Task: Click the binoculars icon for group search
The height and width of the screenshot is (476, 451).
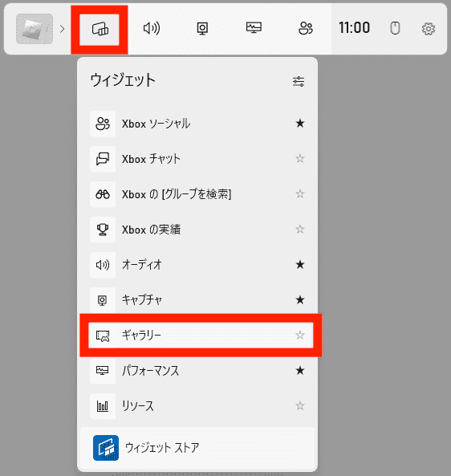Action: [x=103, y=194]
